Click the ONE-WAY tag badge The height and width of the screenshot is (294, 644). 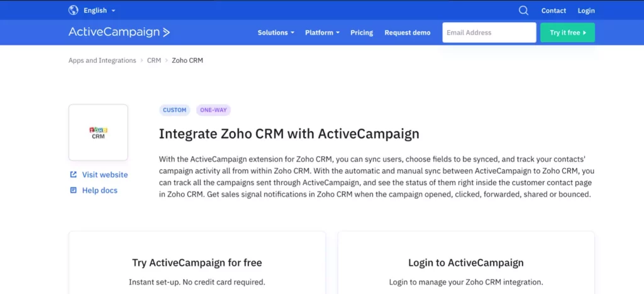(214, 110)
